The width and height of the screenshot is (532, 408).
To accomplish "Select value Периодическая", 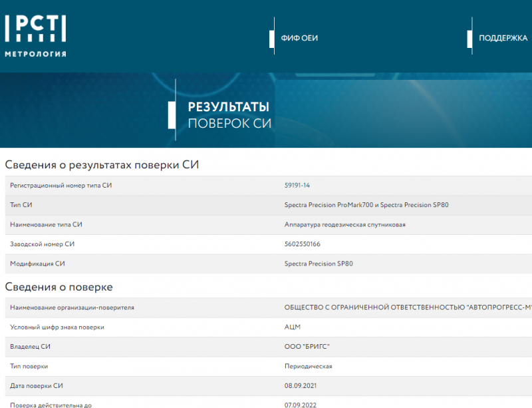I will (309, 366).
